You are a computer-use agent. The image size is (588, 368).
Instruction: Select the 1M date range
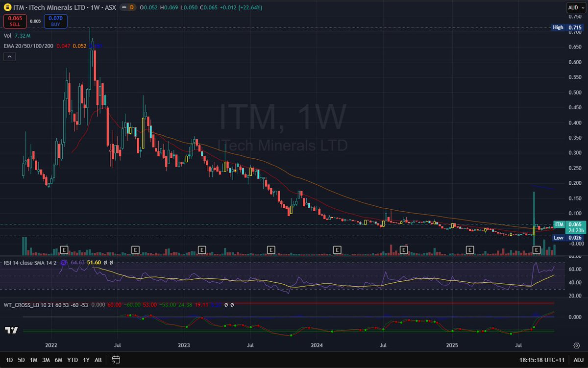click(x=34, y=360)
